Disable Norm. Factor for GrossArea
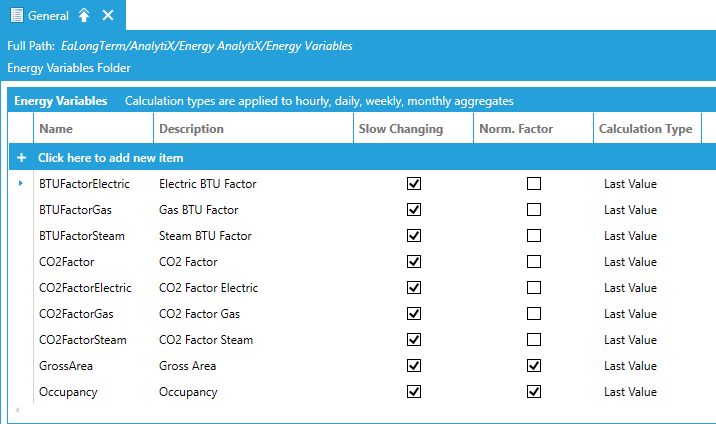 [x=534, y=366]
